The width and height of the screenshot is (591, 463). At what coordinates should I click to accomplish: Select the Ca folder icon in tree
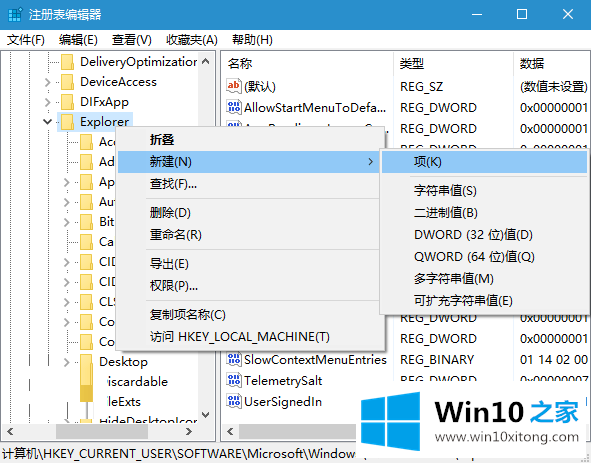pos(87,242)
